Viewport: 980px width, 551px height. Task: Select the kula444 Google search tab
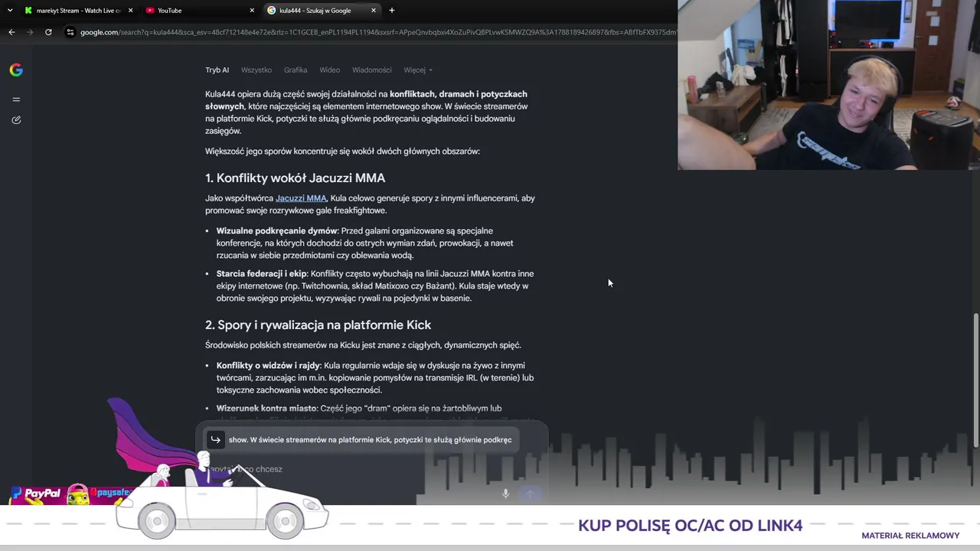(x=322, y=11)
